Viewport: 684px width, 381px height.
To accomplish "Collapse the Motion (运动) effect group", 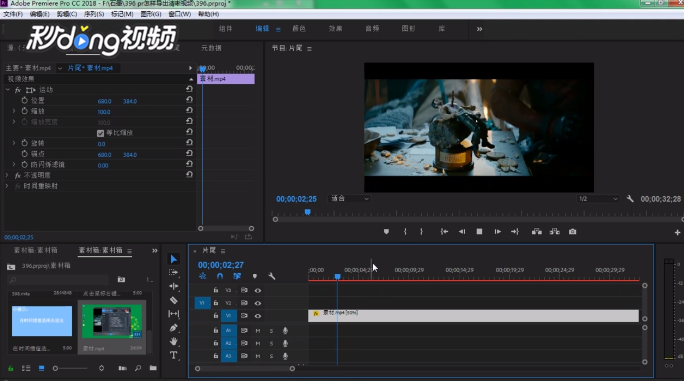I will [x=7, y=89].
